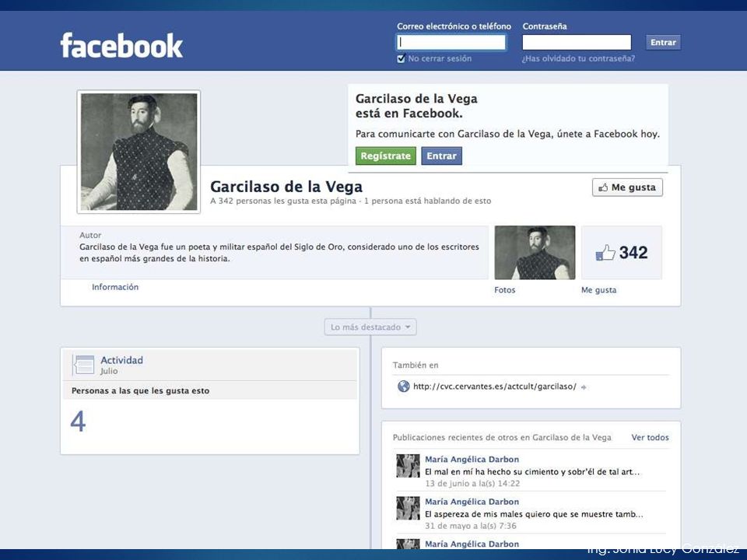This screenshot has width=747, height=560.
Task: Click the green Regístrate button
Action: tap(385, 156)
